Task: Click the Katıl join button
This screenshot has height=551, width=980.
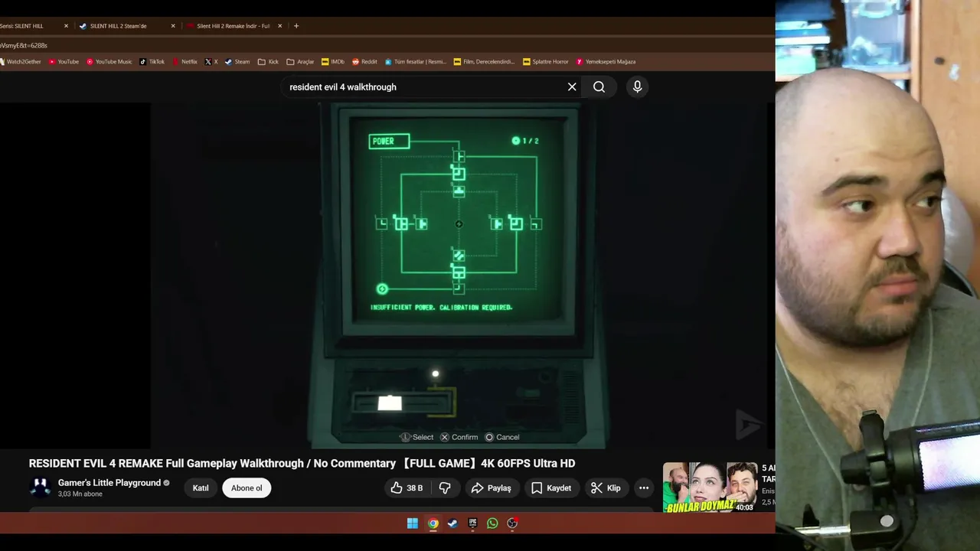Action: 201,487
